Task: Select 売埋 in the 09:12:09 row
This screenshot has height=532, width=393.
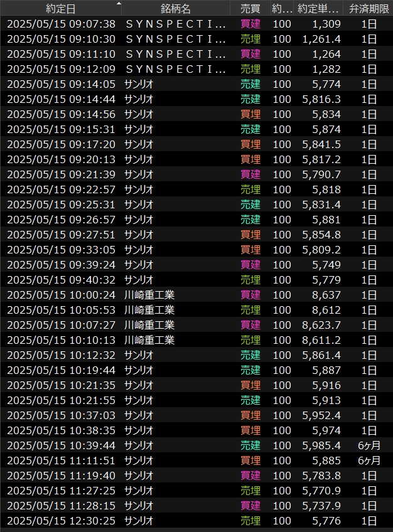Action: (250, 69)
